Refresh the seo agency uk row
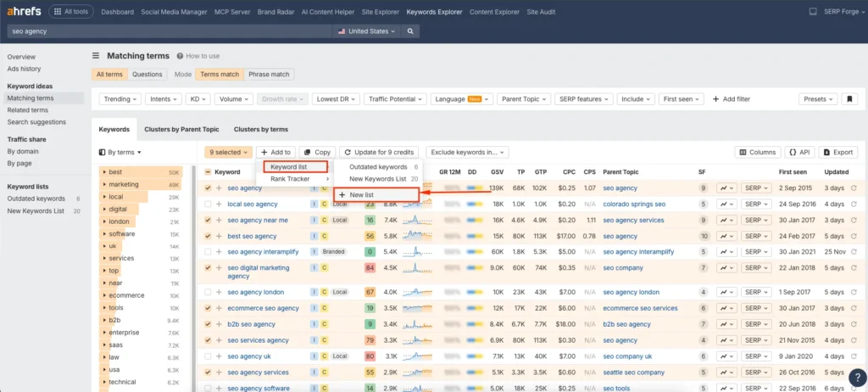Viewport: 868px width, 392px height. click(x=854, y=356)
